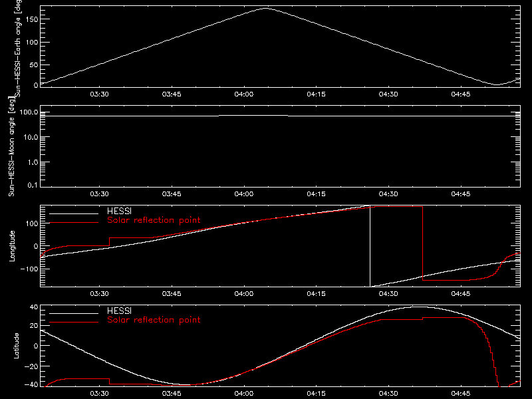
Task: Click white HESSI legend line in Latitude plot
Action: click(x=74, y=313)
